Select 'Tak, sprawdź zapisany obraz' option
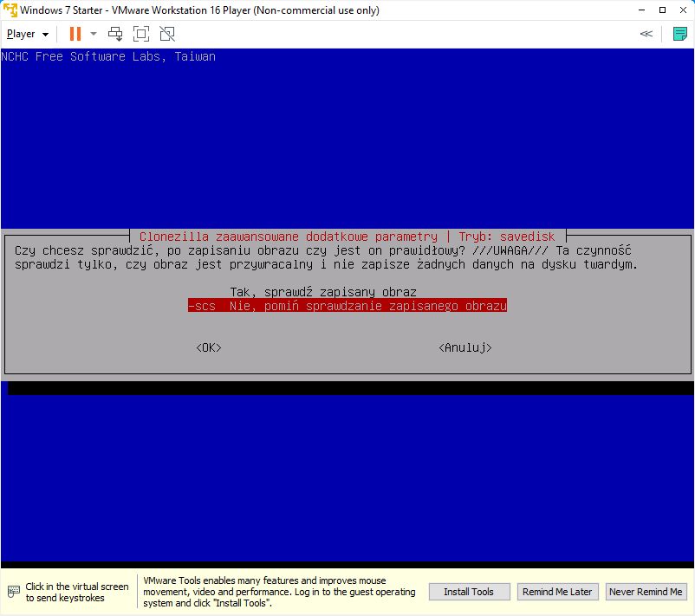 322,292
